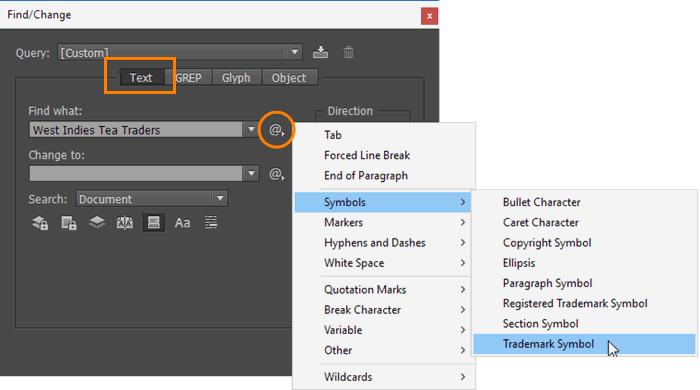Switch to the Object tab
The height and width of the screenshot is (390, 700).
pos(289,78)
